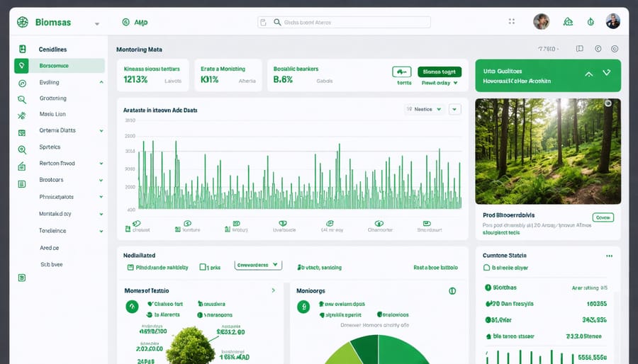Screen dimensions: 638x364
Task: Click the bottom sidebar document icon
Action: tap(22, 278)
